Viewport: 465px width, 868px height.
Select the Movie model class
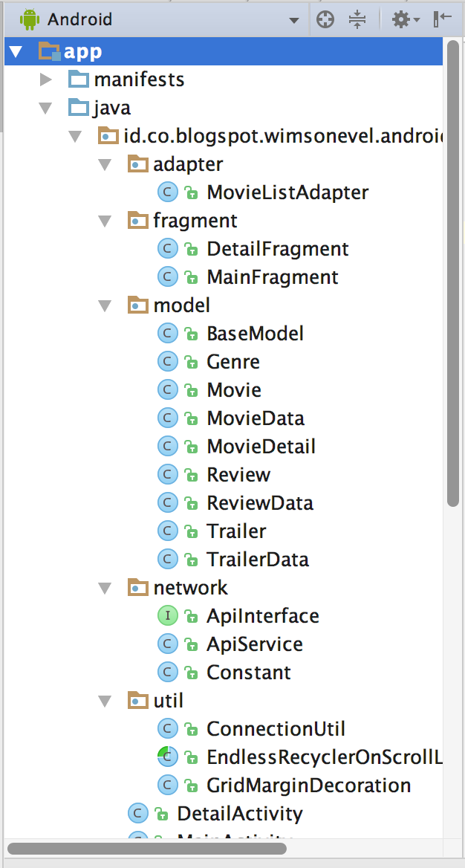coord(233,389)
